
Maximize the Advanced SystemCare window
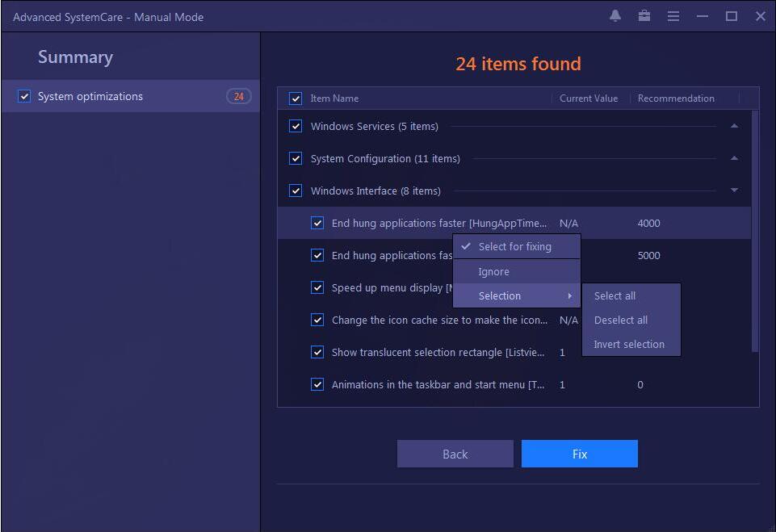tap(732, 16)
